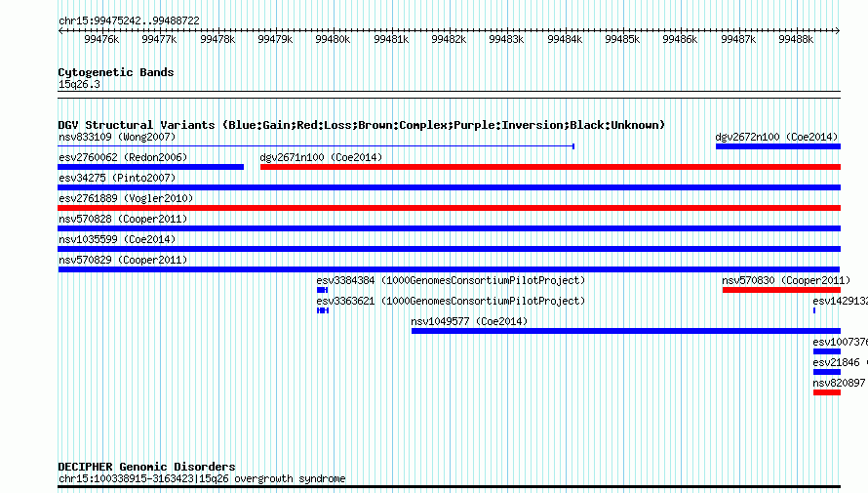Click ruler position 99488k
This screenshot has width=868, height=493.
(x=797, y=39)
